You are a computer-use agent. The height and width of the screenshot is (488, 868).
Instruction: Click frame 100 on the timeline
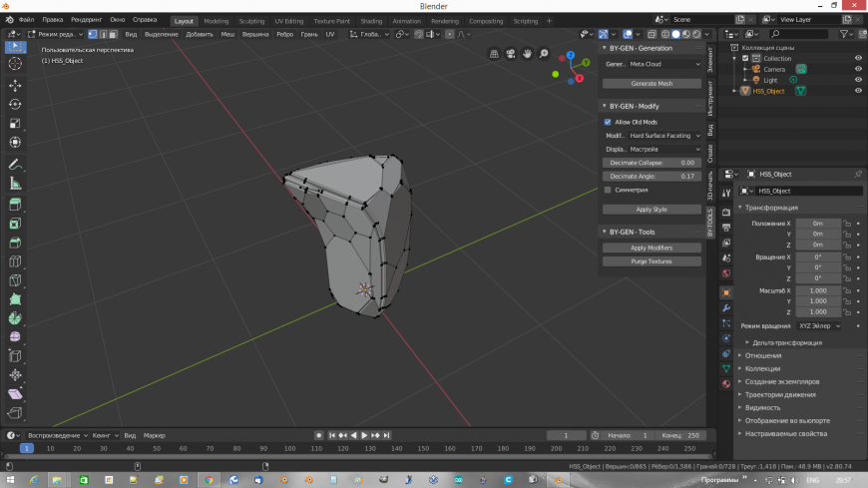[x=289, y=449]
